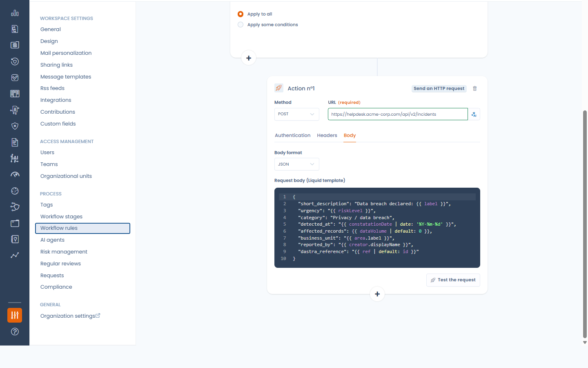
Task: Click the Test the request button
Action: [453, 280]
